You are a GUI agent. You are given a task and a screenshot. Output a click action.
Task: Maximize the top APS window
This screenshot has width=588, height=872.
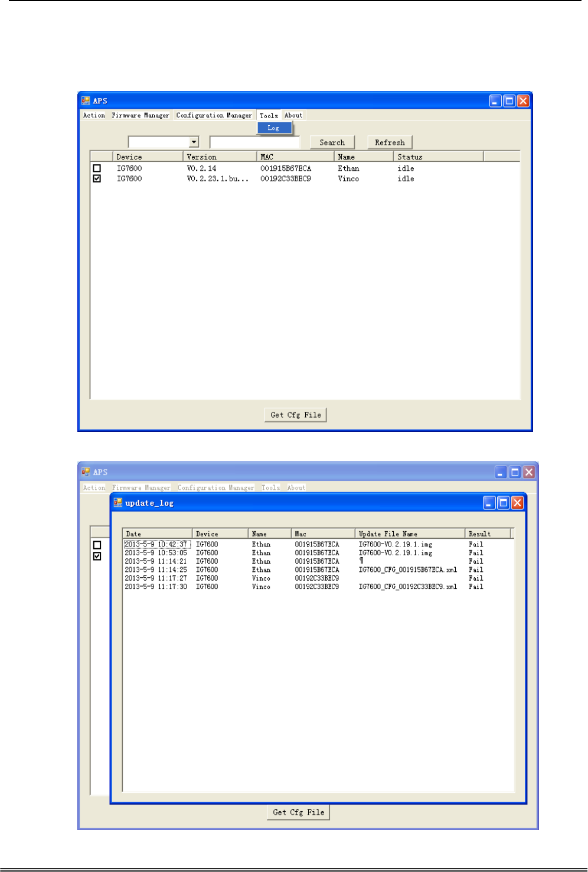click(509, 101)
